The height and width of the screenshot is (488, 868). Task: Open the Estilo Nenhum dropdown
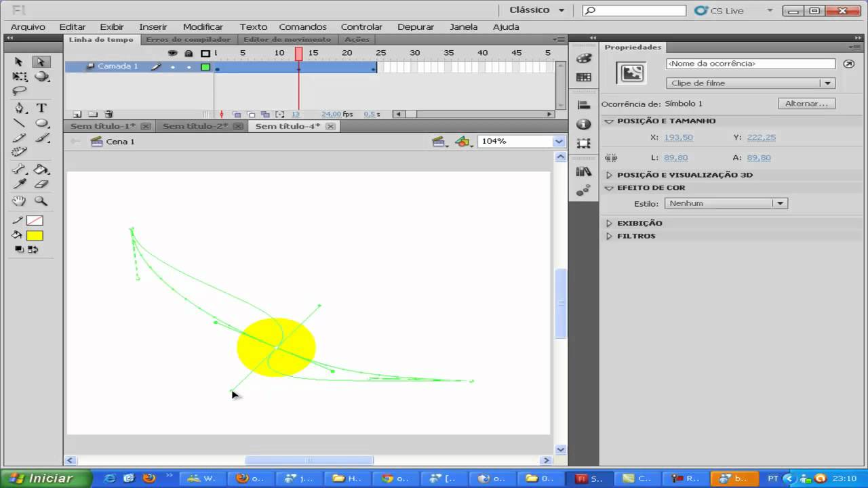click(x=726, y=203)
